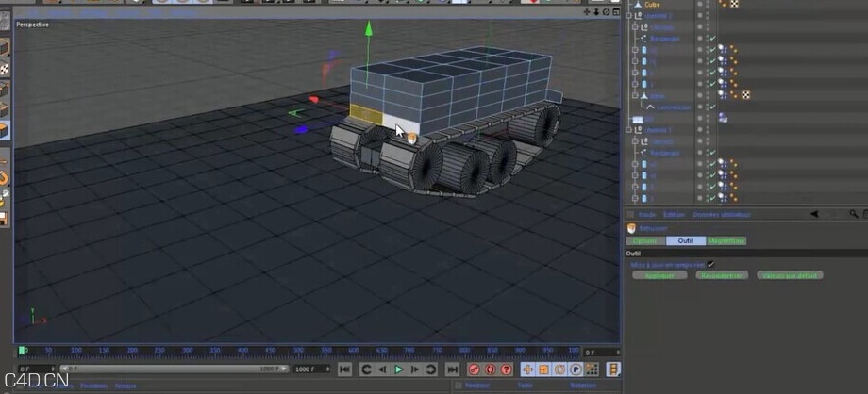Toggle automatic keyframing

[x=490, y=369]
